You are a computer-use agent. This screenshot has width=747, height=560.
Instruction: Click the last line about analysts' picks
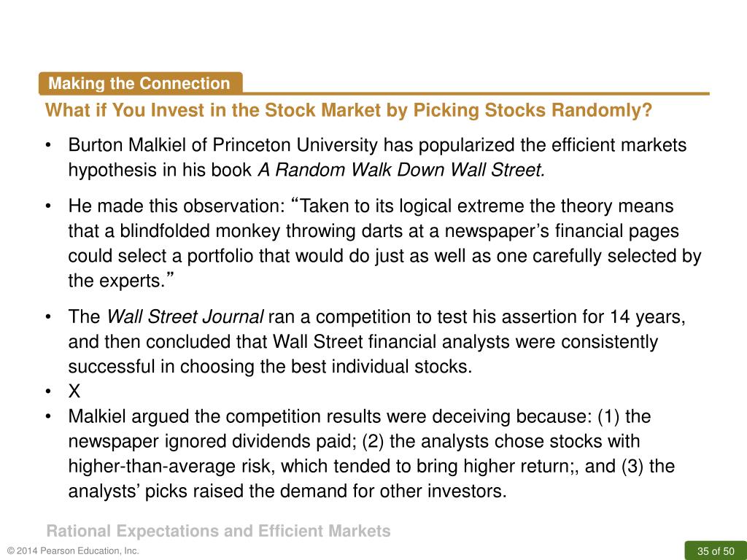coord(287,491)
